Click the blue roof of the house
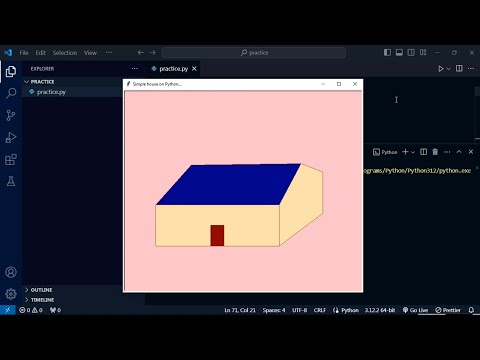 point(229,184)
